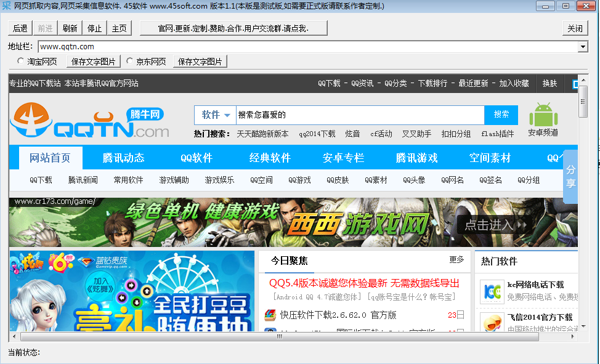The image size is (600, 364).
Task: Click the QQ空间 sub-navigation link
Action: (x=261, y=180)
